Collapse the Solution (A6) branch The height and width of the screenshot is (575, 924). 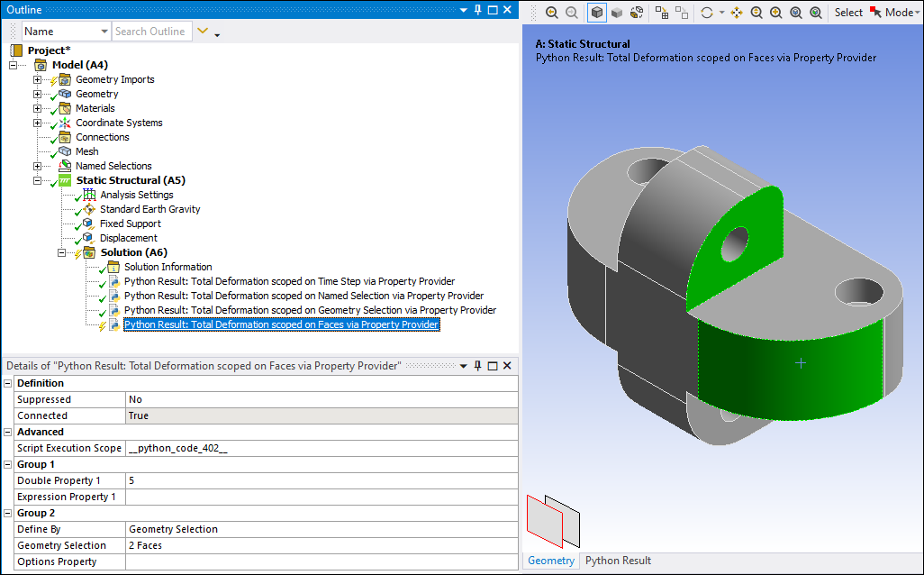61,252
